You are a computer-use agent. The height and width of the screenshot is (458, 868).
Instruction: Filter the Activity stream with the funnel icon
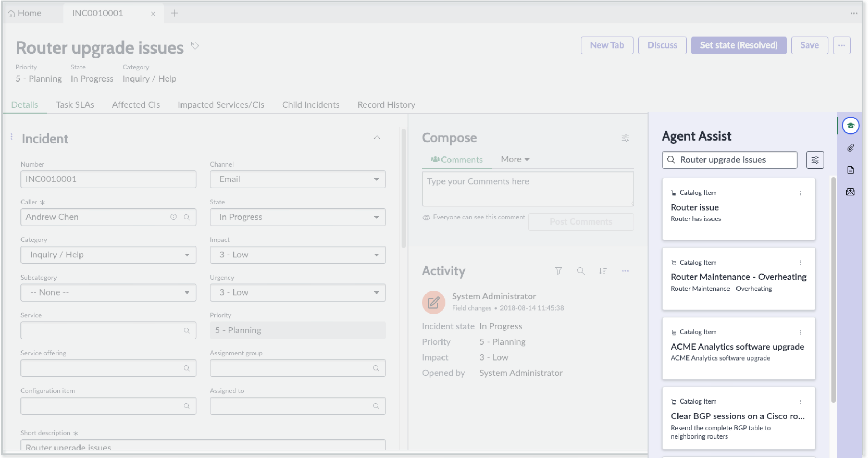click(x=558, y=271)
